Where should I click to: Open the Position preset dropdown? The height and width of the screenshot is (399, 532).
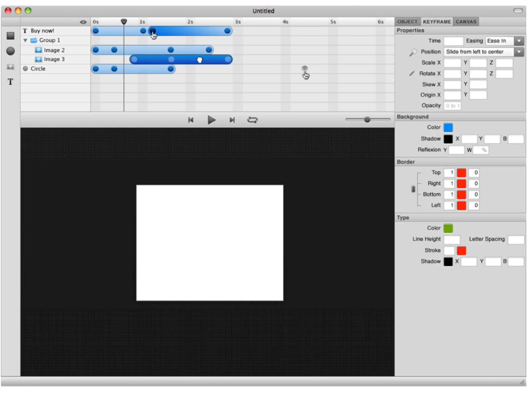(519, 52)
